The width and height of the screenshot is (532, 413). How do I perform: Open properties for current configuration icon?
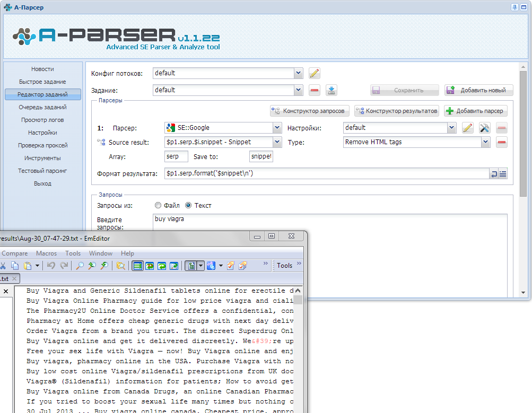point(231,266)
